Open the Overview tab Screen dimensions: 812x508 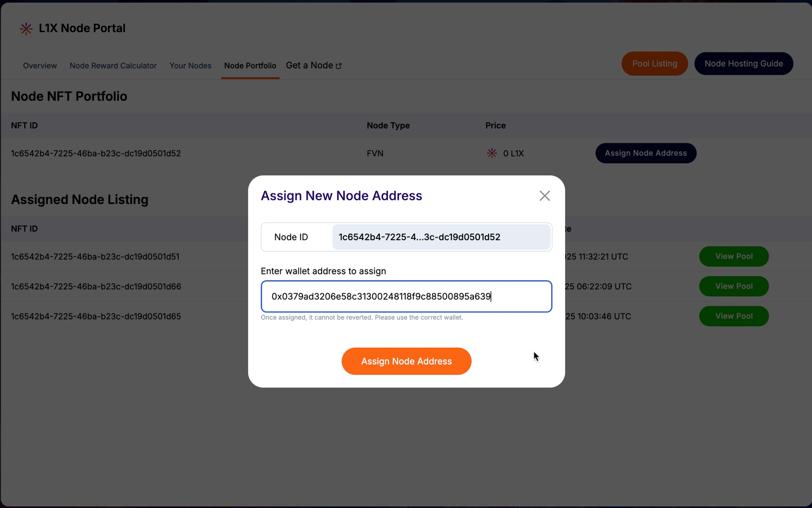point(40,65)
